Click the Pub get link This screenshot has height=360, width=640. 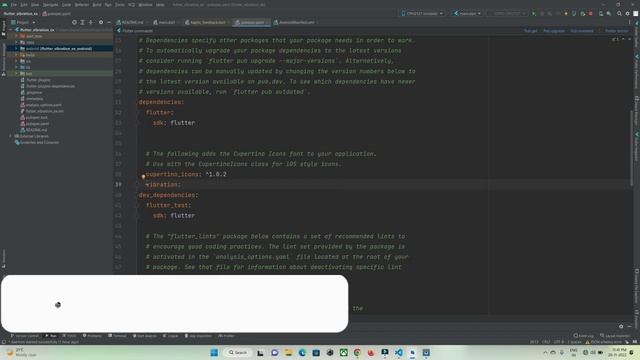pos(530,31)
